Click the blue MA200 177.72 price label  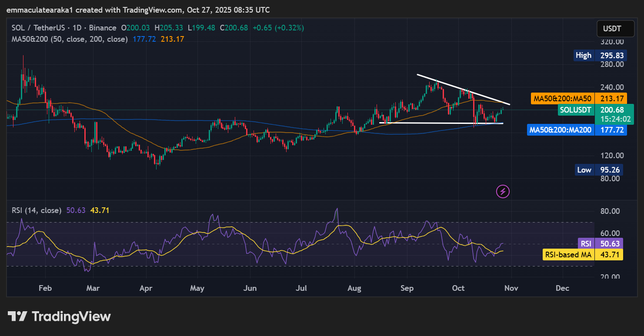click(x=577, y=130)
